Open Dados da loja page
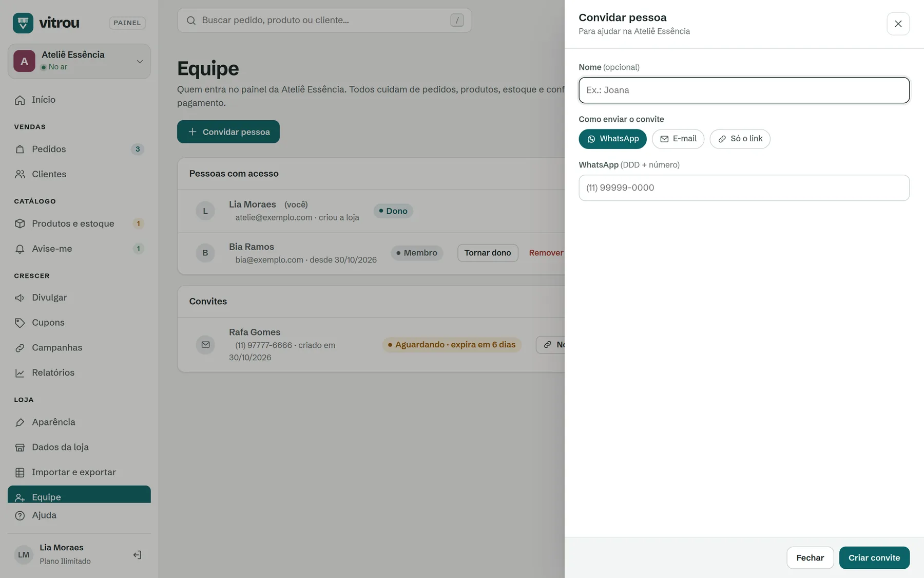This screenshot has width=924, height=578. (79, 447)
